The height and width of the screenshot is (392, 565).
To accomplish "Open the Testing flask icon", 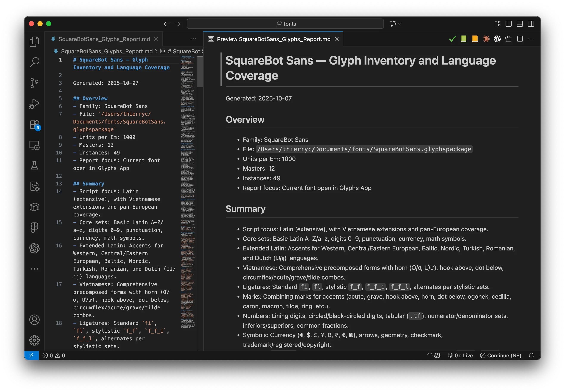I will pos(34,166).
